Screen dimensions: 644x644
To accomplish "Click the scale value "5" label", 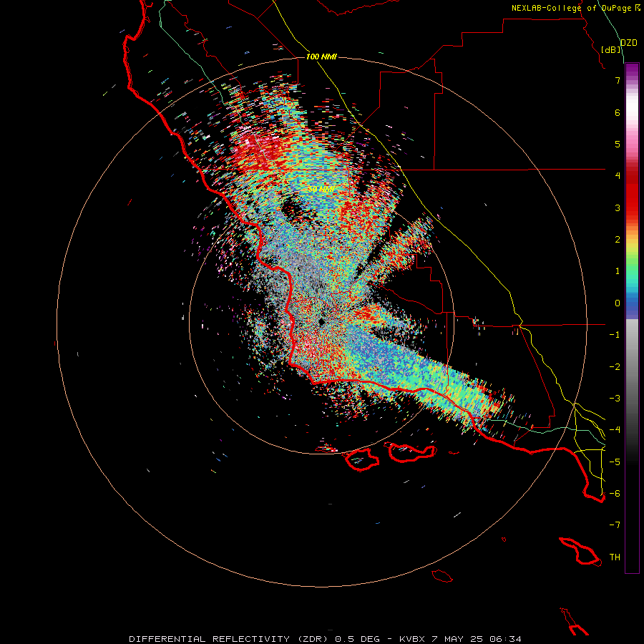I will [618, 144].
